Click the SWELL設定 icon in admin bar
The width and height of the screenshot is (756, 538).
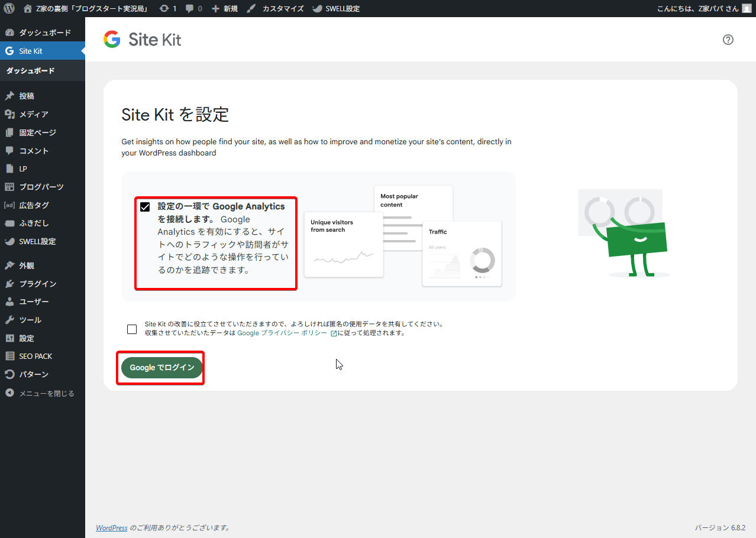pos(317,9)
